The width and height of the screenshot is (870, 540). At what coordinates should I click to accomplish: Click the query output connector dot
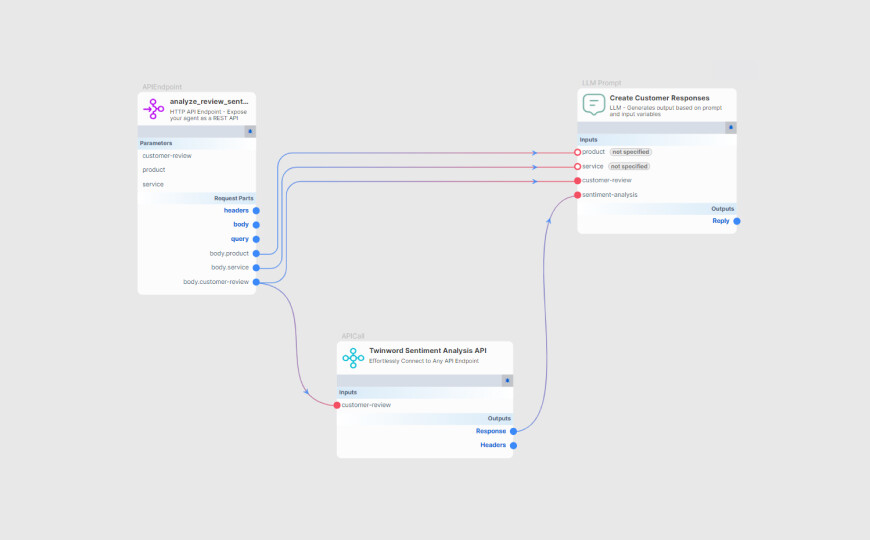(256, 239)
